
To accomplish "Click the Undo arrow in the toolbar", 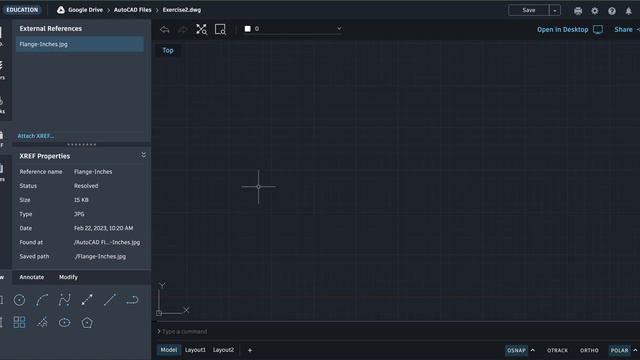I will tap(164, 29).
